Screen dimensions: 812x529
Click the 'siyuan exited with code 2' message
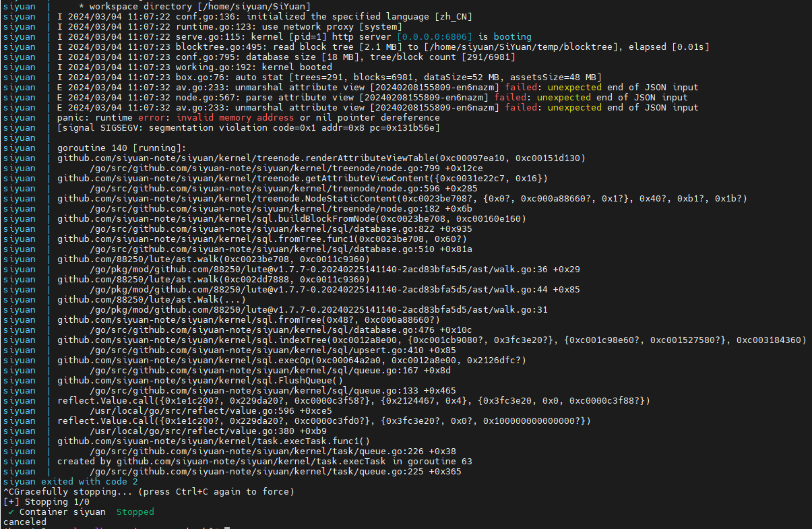(x=70, y=481)
